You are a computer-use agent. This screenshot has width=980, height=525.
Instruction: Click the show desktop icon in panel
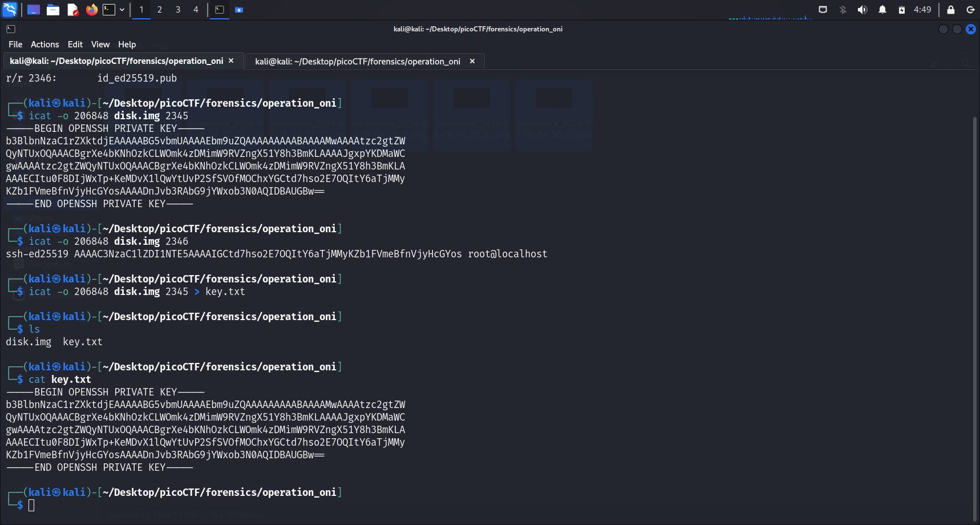pyautogui.click(x=34, y=10)
